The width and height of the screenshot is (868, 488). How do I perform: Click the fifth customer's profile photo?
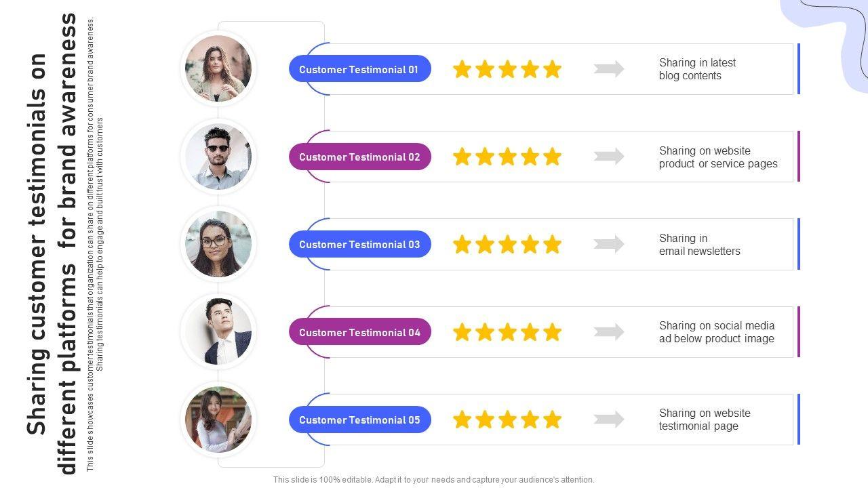[218, 420]
